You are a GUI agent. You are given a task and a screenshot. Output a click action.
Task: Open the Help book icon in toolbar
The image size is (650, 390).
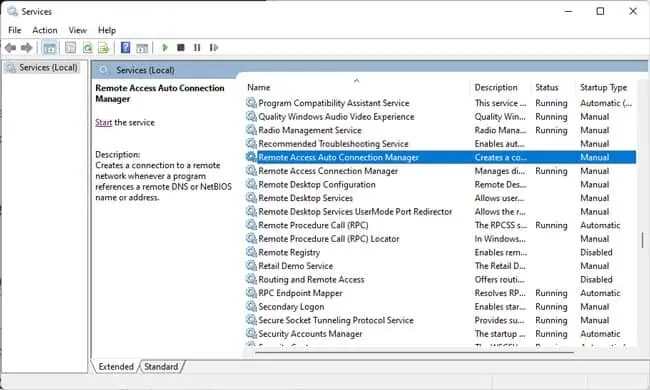(x=125, y=48)
